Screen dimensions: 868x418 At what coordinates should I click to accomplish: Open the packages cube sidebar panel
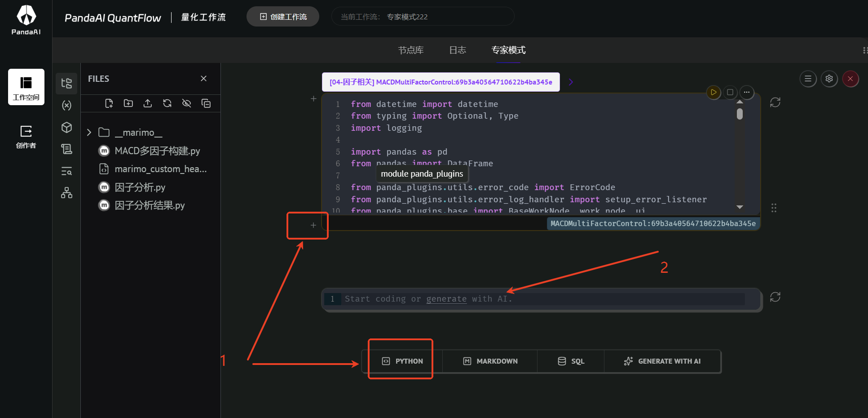[x=66, y=127]
